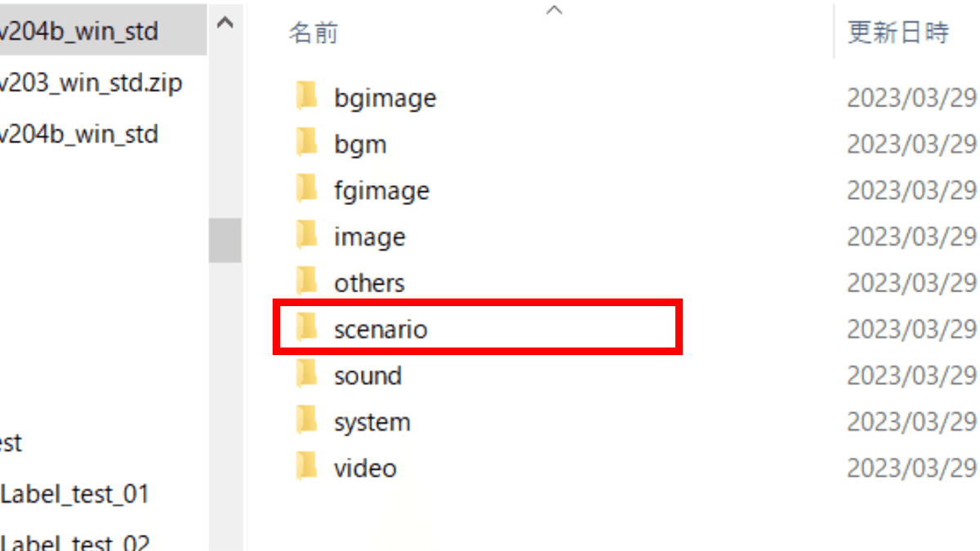Select the image folder icon
The width and height of the screenshot is (980, 551).
coord(307,237)
